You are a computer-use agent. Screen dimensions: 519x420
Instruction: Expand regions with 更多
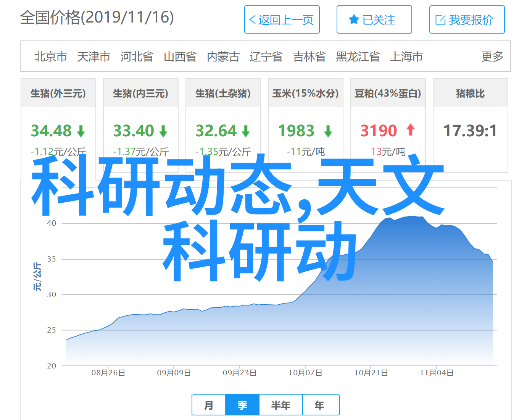(492, 57)
